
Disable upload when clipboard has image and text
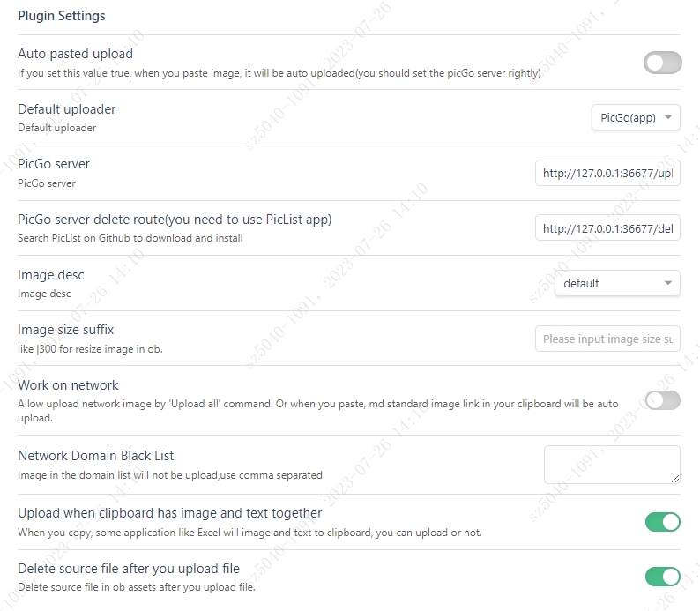tap(662, 522)
